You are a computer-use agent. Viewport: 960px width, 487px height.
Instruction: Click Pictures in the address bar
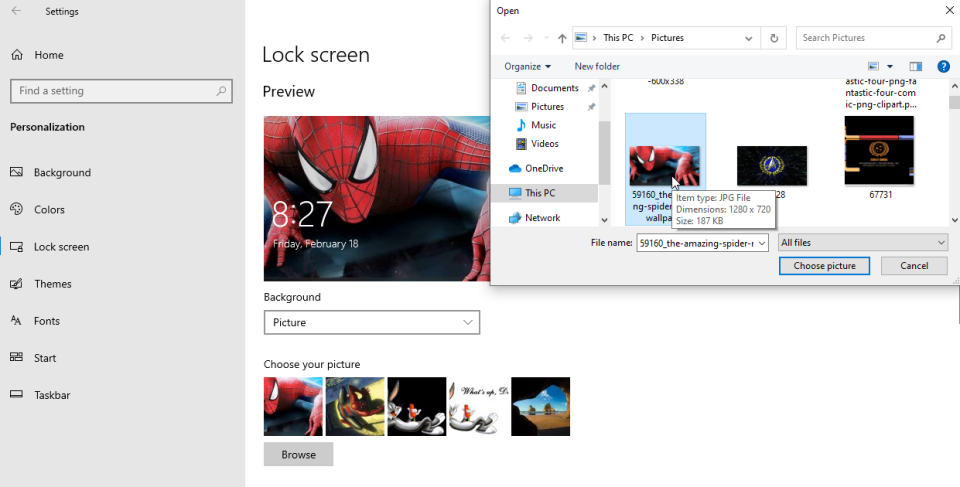pos(667,37)
